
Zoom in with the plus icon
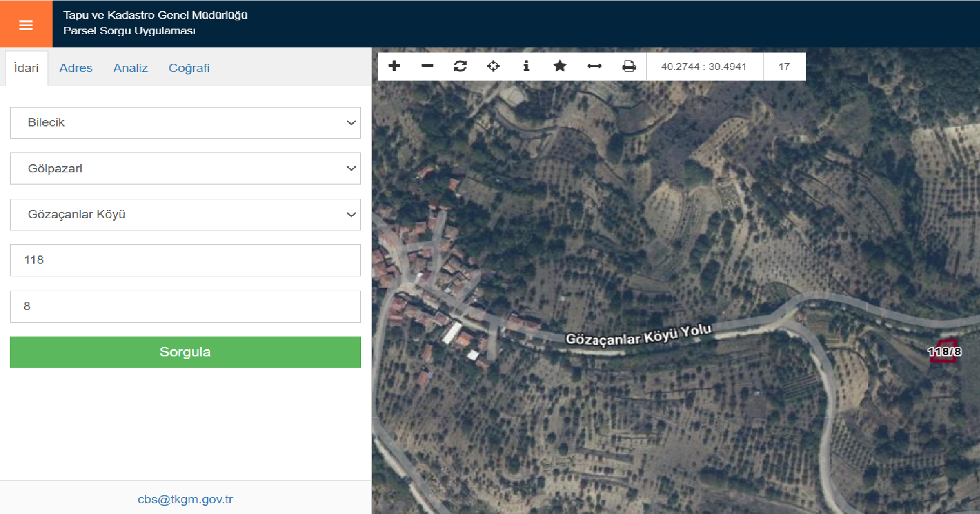[x=394, y=66]
